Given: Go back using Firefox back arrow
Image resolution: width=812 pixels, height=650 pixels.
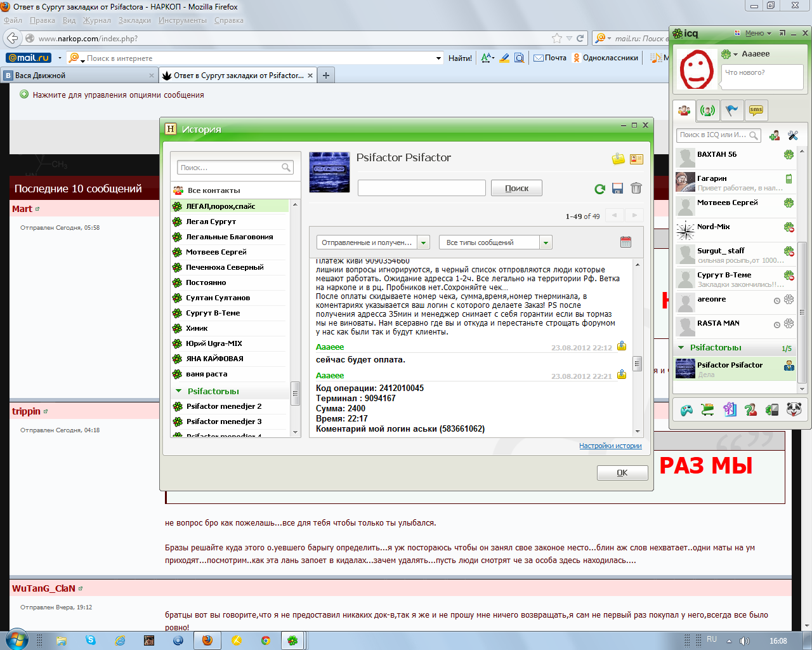Looking at the screenshot, I should pyautogui.click(x=13, y=38).
